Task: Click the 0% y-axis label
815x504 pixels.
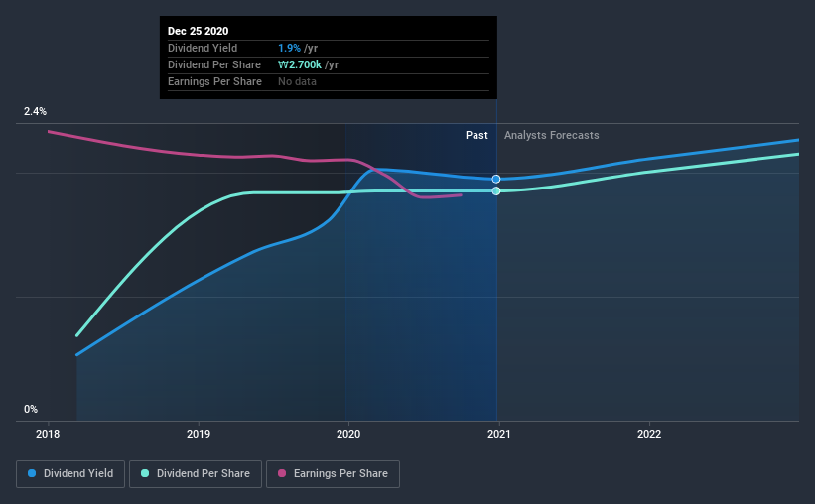Action: (x=31, y=409)
